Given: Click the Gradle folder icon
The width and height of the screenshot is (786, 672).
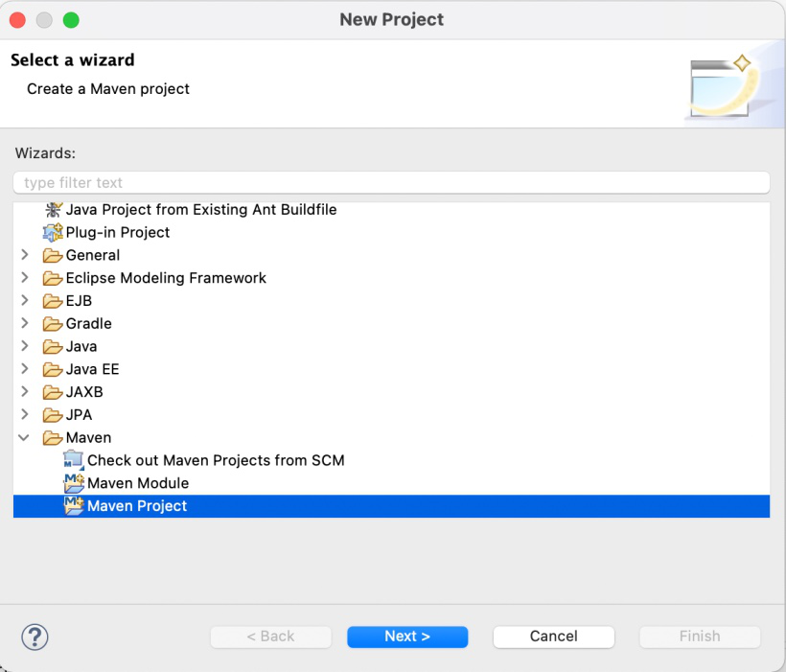Looking at the screenshot, I should tap(53, 324).
